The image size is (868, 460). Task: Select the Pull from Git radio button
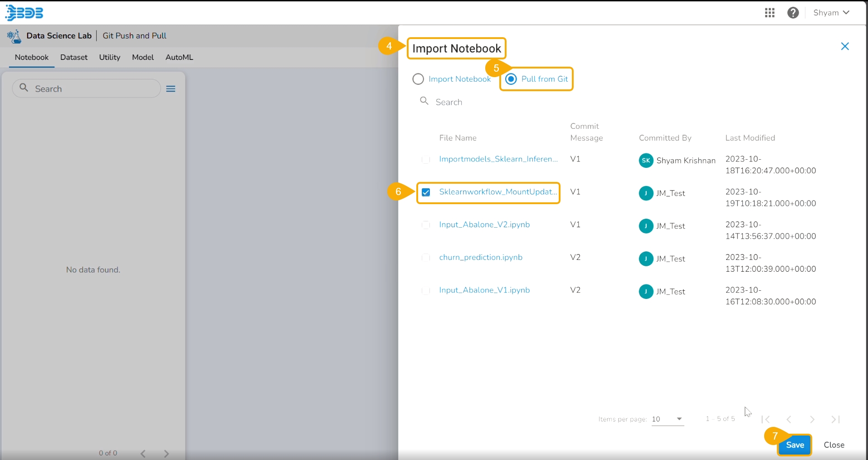[511, 79]
